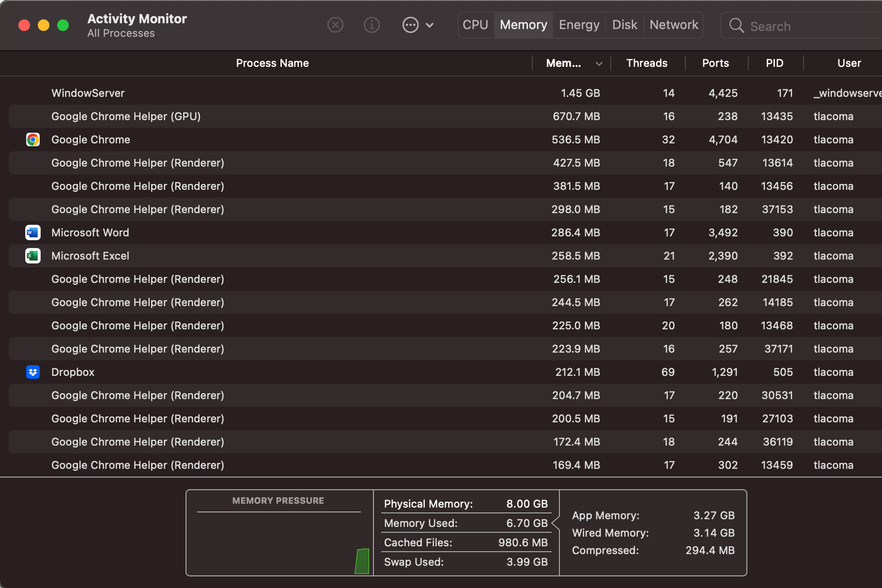
Task: Click the 258.5 MB memory value
Action: [x=576, y=256]
